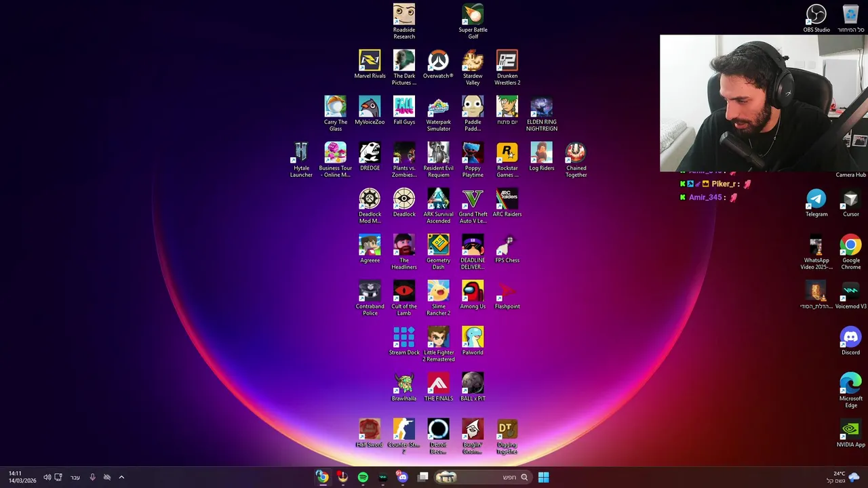Click the Windows Start button
The height and width of the screenshot is (488, 868).
(543, 477)
